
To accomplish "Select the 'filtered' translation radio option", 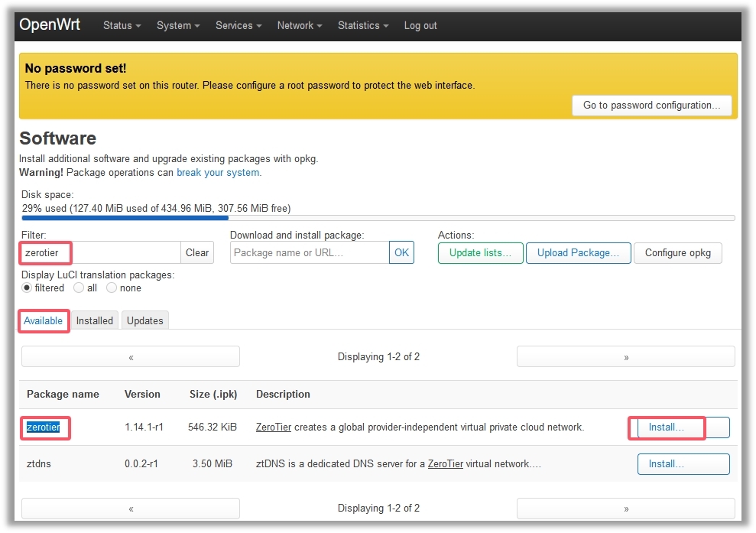I will pos(28,288).
